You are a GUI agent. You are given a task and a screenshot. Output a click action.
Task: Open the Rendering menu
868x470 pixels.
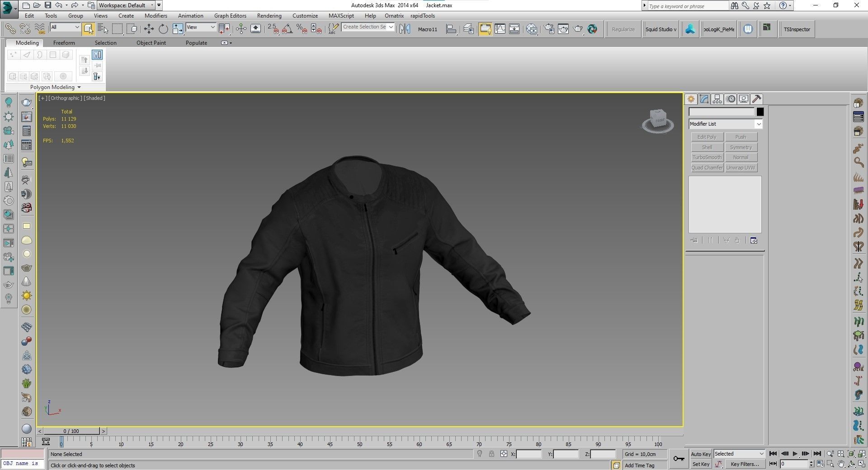(x=269, y=16)
